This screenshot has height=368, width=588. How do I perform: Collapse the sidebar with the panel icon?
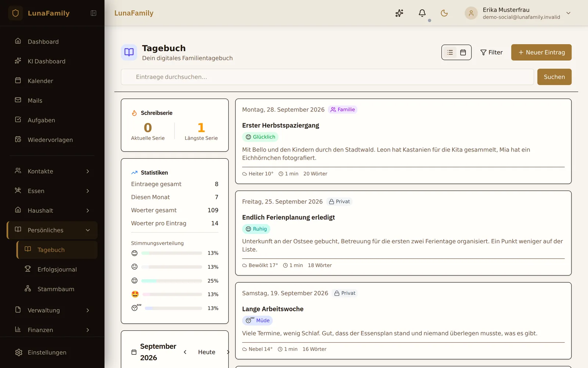click(93, 13)
